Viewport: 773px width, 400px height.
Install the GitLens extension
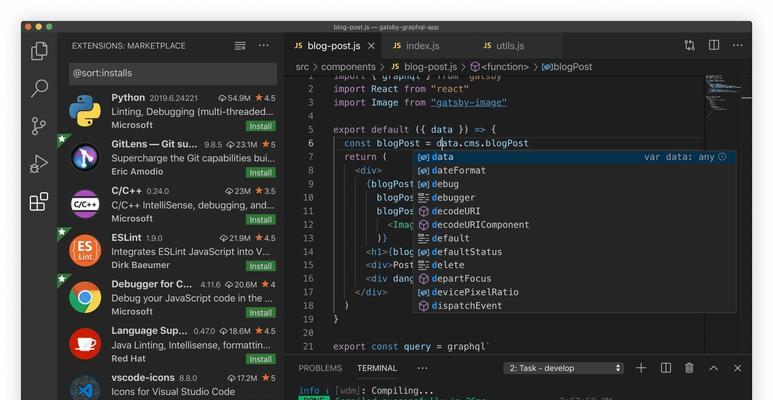(260, 173)
